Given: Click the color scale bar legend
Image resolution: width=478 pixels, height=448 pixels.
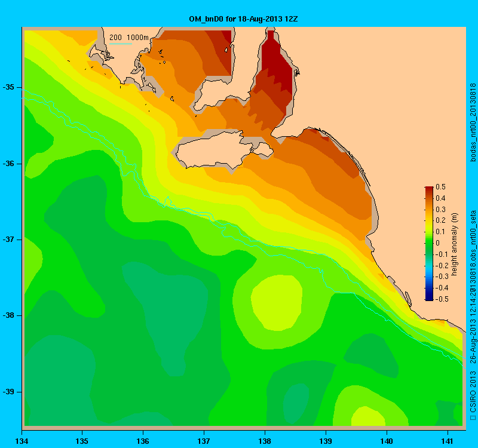Looking at the screenshot, I should point(429,244).
